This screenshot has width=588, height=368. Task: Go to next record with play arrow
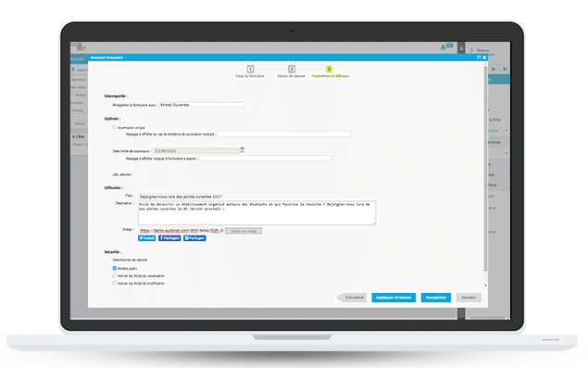494,70
